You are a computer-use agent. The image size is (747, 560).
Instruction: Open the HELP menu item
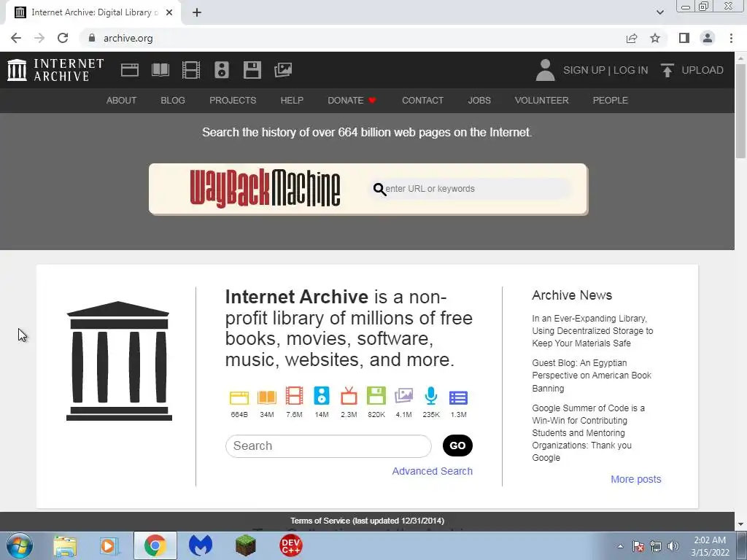pos(292,101)
